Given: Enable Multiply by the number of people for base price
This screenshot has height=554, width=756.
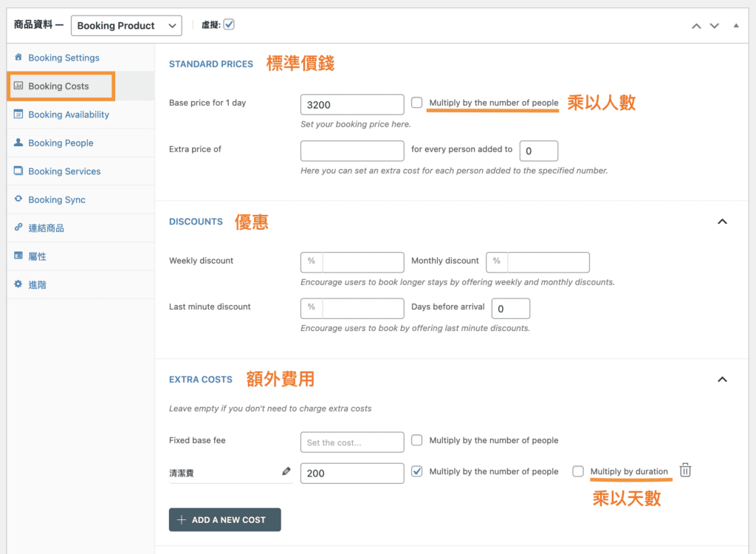Looking at the screenshot, I should coord(417,103).
